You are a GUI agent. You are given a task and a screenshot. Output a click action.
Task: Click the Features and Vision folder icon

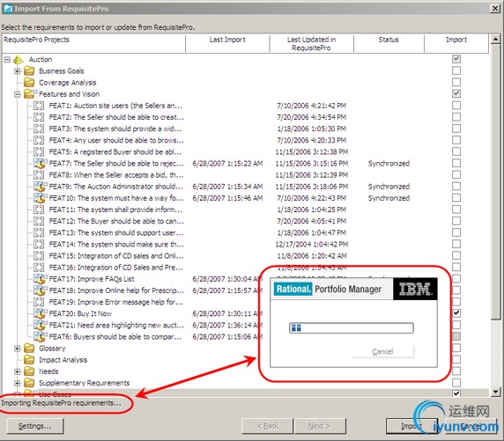tap(30, 94)
